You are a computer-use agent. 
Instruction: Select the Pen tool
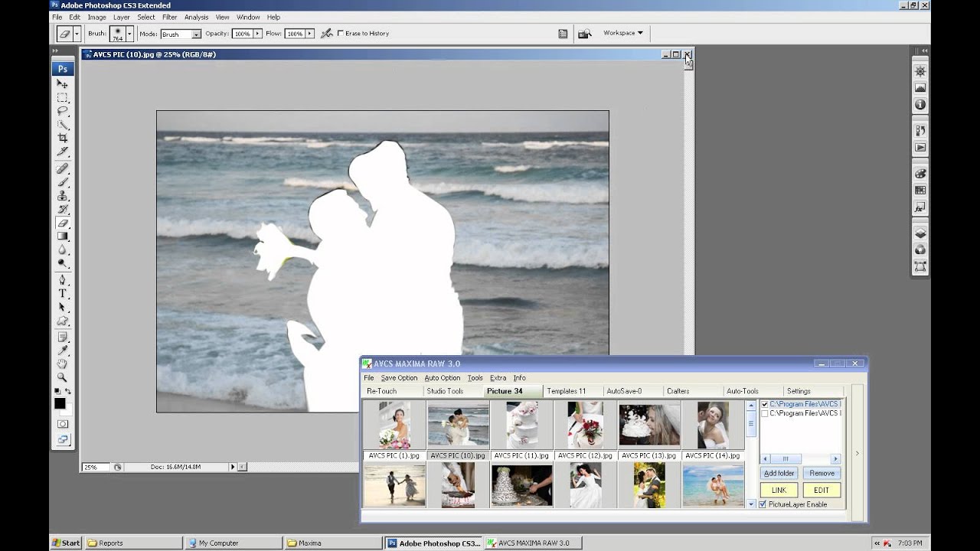pos(62,280)
